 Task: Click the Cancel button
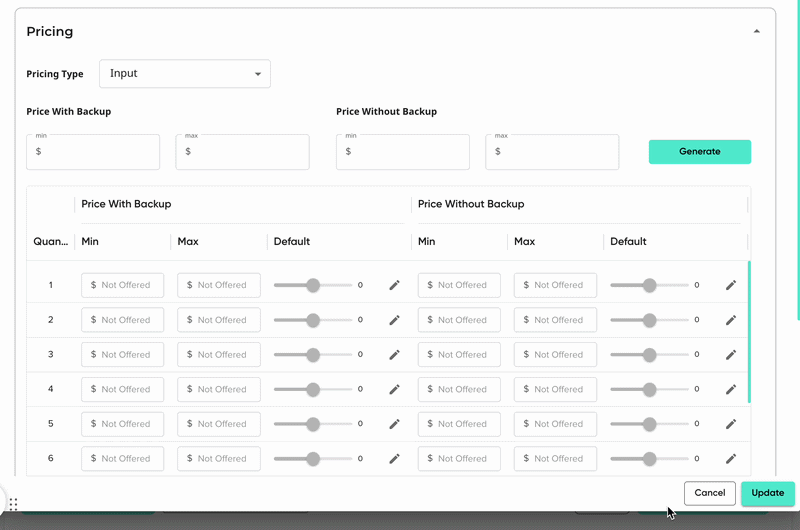709,493
